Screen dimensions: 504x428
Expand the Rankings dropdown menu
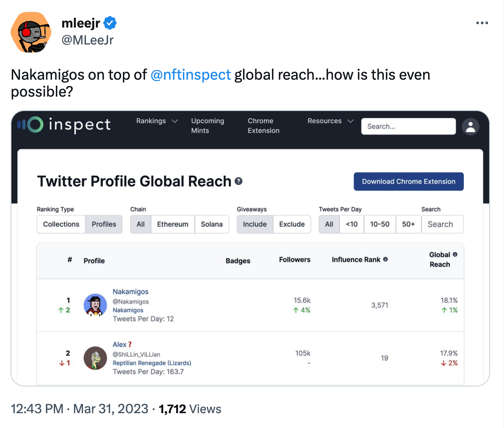point(157,121)
